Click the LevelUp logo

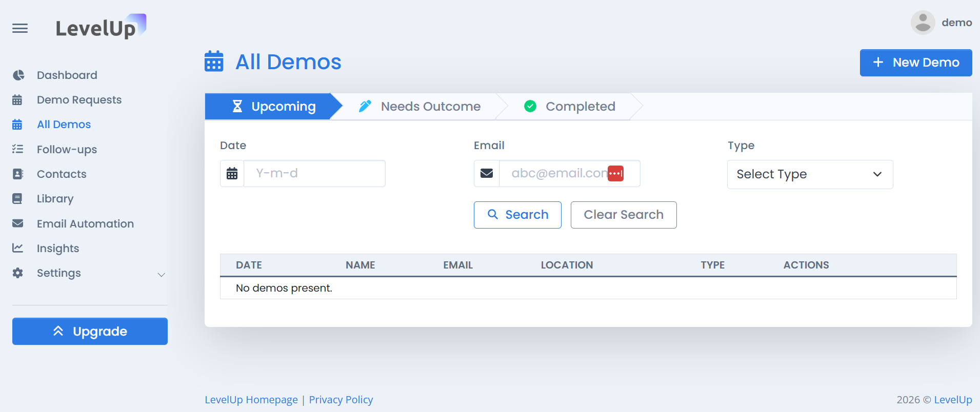tap(101, 27)
